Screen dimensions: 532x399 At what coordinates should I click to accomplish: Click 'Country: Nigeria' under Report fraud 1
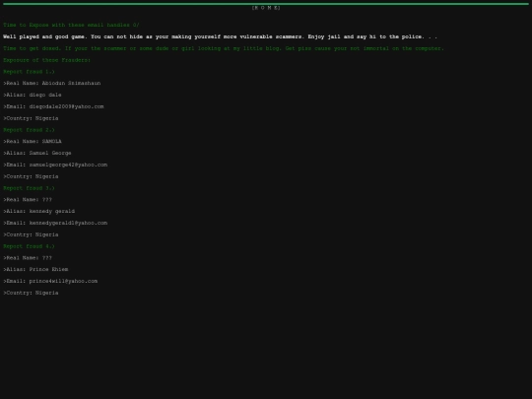(x=31, y=118)
